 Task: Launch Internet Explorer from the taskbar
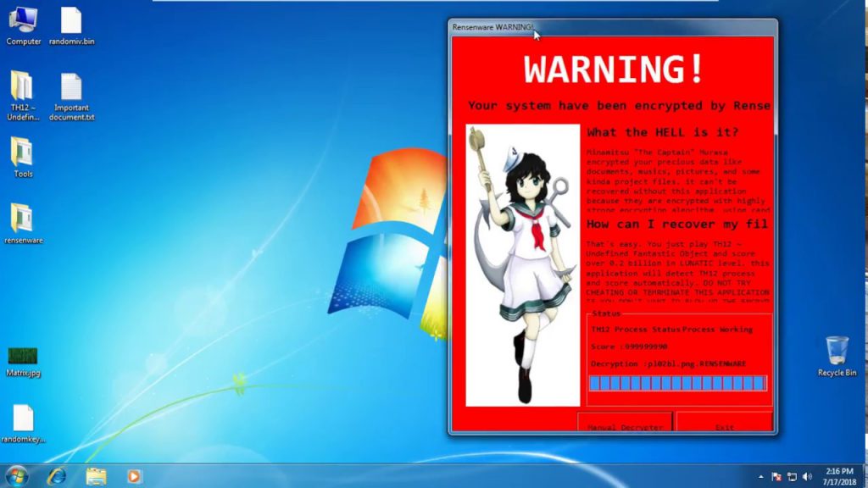tap(57, 475)
